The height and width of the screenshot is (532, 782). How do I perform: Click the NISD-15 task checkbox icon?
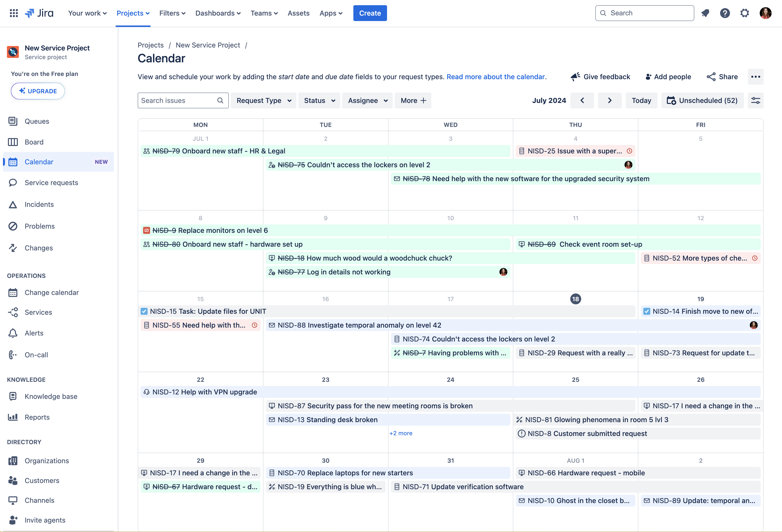144,311
